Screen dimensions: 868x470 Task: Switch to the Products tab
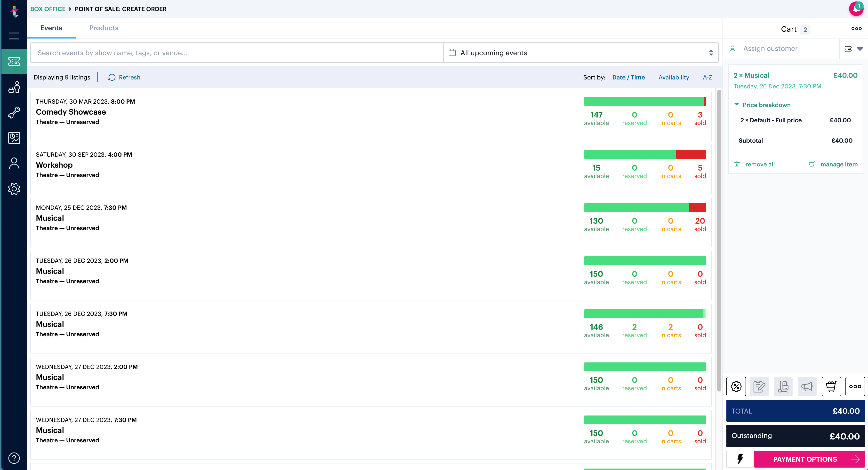click(x=104, y=28)
